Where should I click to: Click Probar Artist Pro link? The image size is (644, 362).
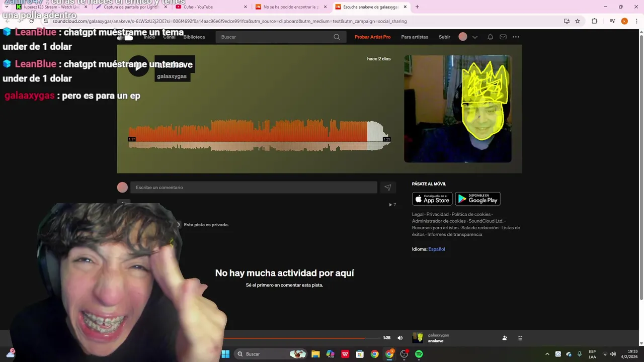tap(372, 37)
